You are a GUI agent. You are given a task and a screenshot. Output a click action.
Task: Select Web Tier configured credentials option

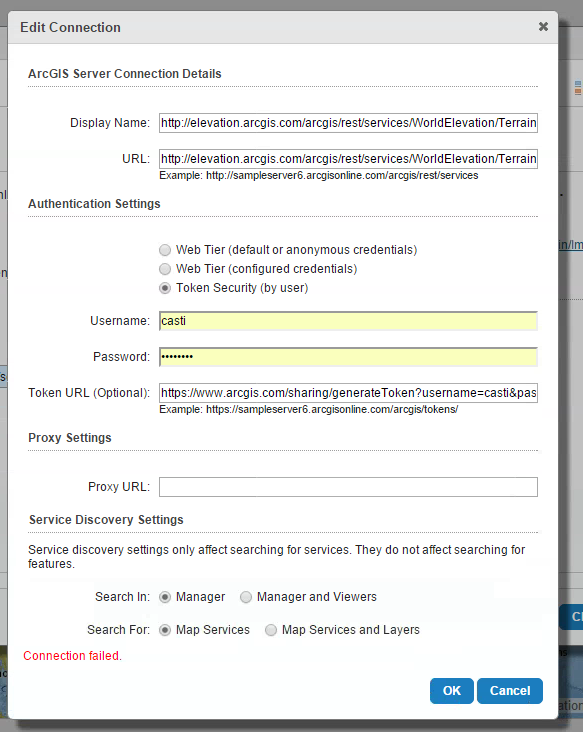(x=165, y=269)
